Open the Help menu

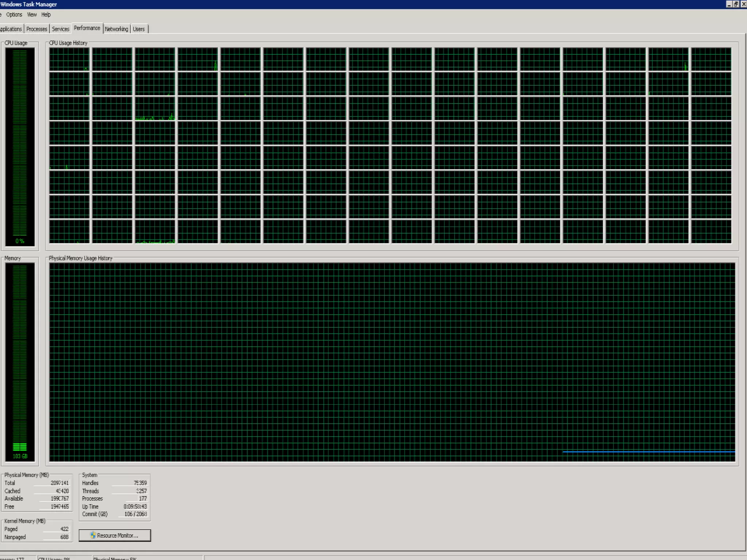46,15
